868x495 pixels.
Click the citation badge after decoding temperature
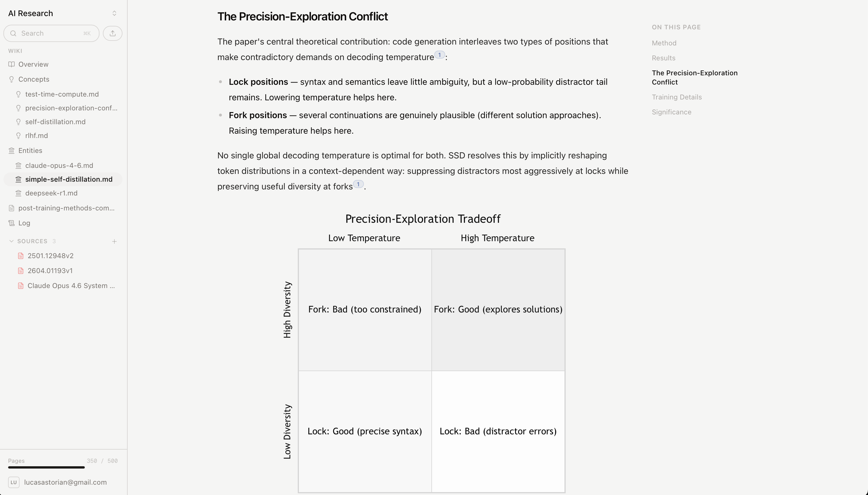click(x=439, y=55)
